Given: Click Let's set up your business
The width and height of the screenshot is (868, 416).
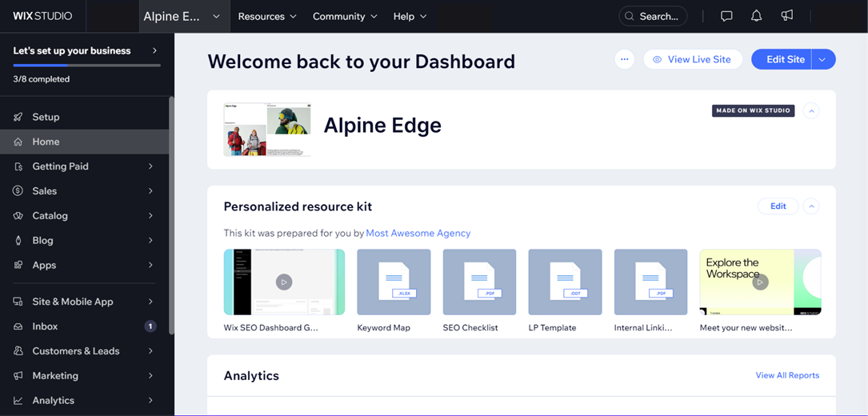Looking at the screenshot, I should pos(72,50).
